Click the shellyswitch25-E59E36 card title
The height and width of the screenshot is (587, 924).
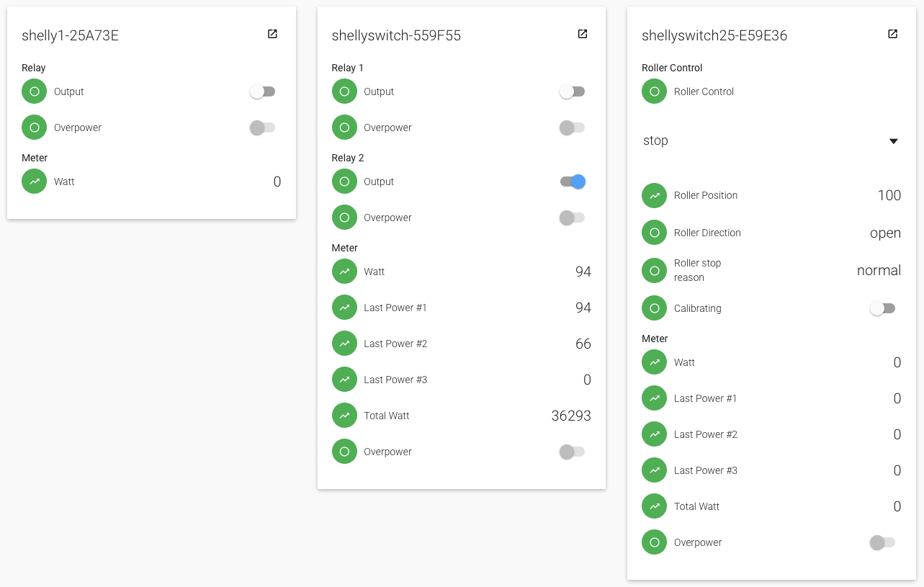tap(714, 35)
